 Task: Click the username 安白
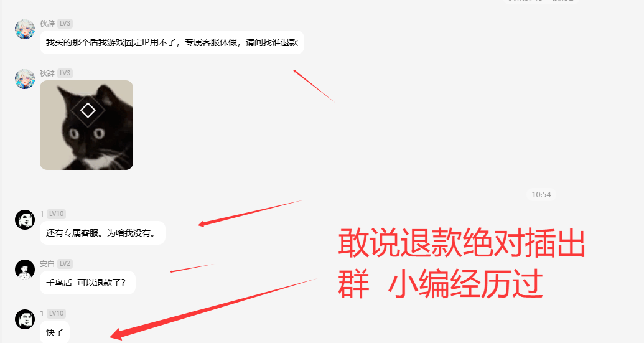(x=47, y=264)
